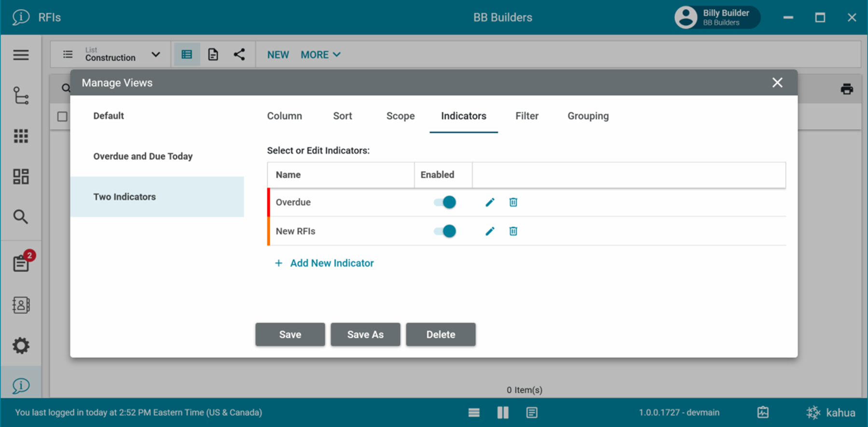This screenshot has width=868, height=427.
Task: Click the Save As button
Action: point(365,334)
